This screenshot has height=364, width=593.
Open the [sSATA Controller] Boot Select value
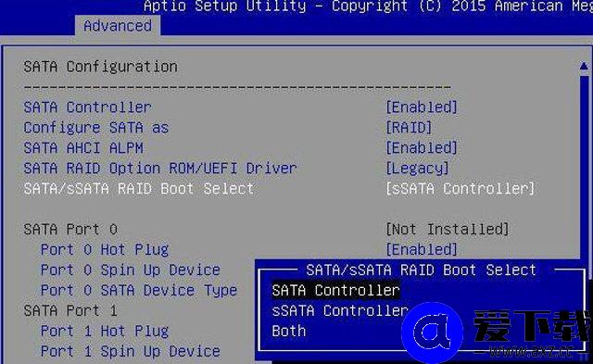(460, 189)
